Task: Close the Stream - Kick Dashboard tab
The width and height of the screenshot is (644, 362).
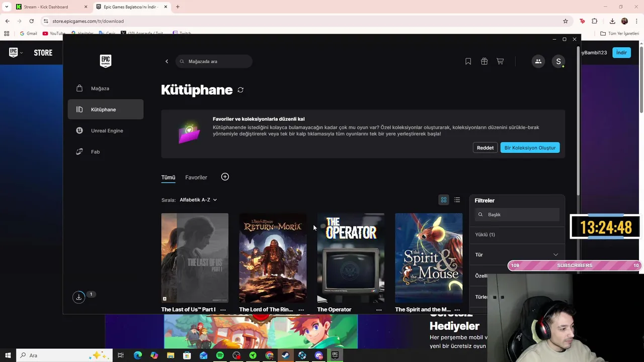Action: pos(86,7)
